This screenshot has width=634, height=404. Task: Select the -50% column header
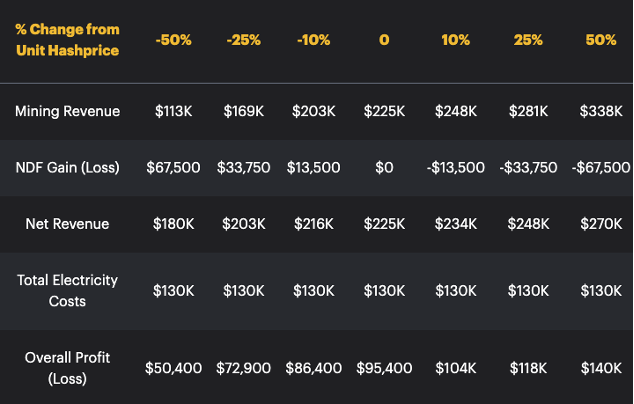[x=172, y=40]
